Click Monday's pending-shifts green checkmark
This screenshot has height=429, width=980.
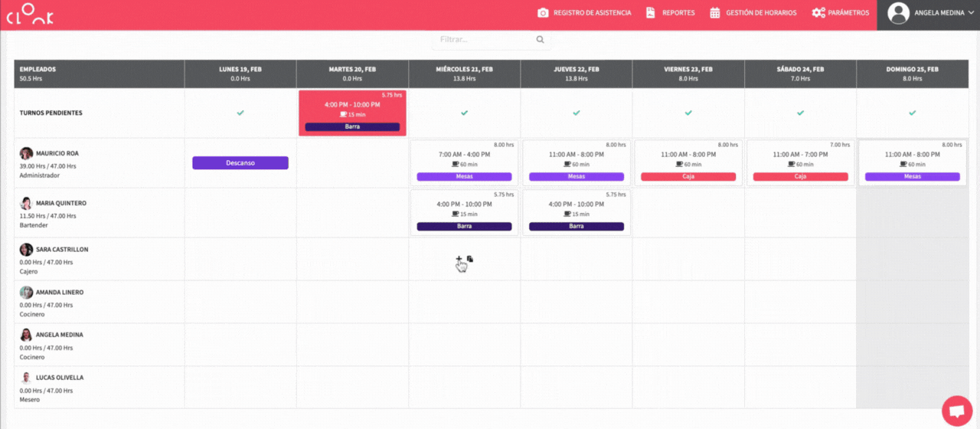coord(240,113)
